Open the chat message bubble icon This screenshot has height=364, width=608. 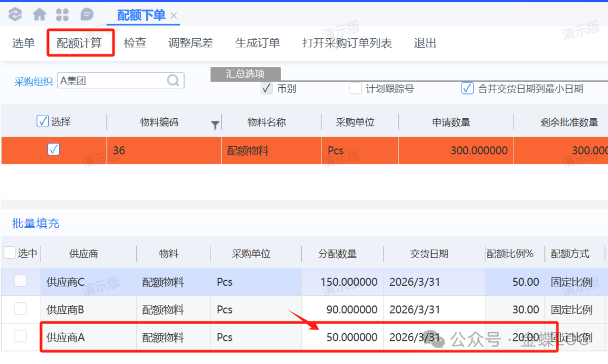pyautogui.click(x=87, y=15)
